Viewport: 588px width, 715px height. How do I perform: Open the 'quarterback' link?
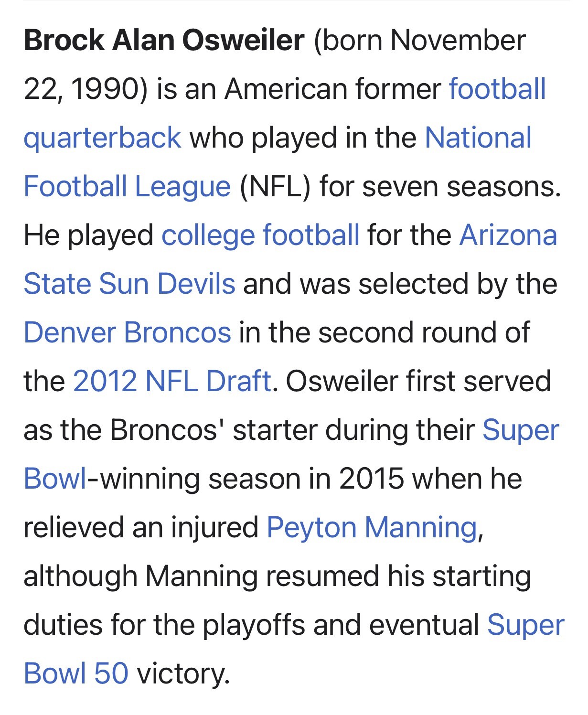click(x=102, y=138)
